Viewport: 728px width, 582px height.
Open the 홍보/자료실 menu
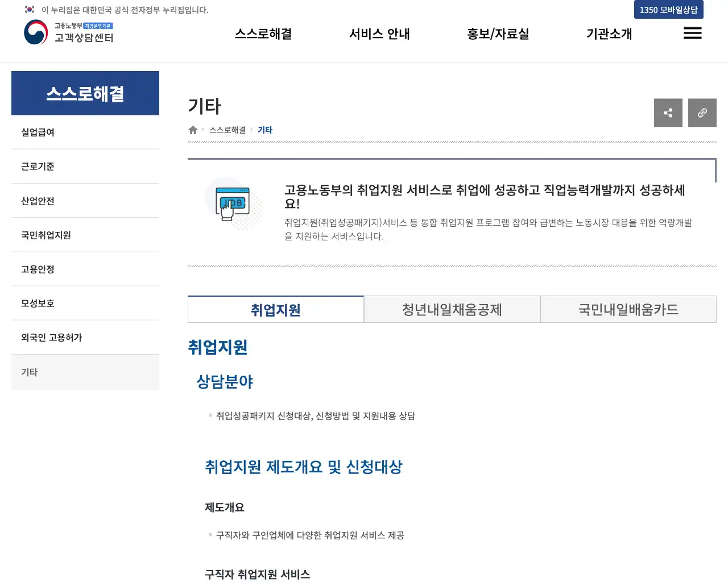(x=498, y=34)
